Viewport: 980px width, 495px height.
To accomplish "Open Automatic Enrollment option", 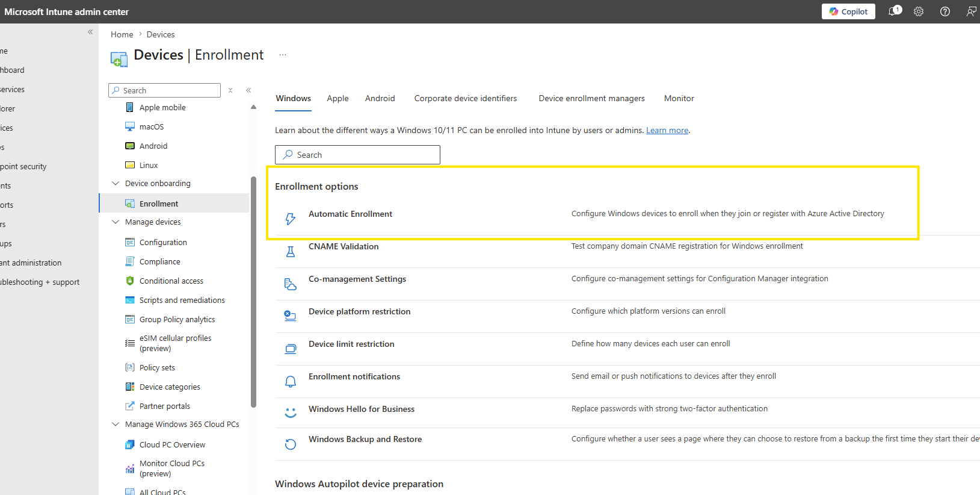I will [x=350, y=214].
